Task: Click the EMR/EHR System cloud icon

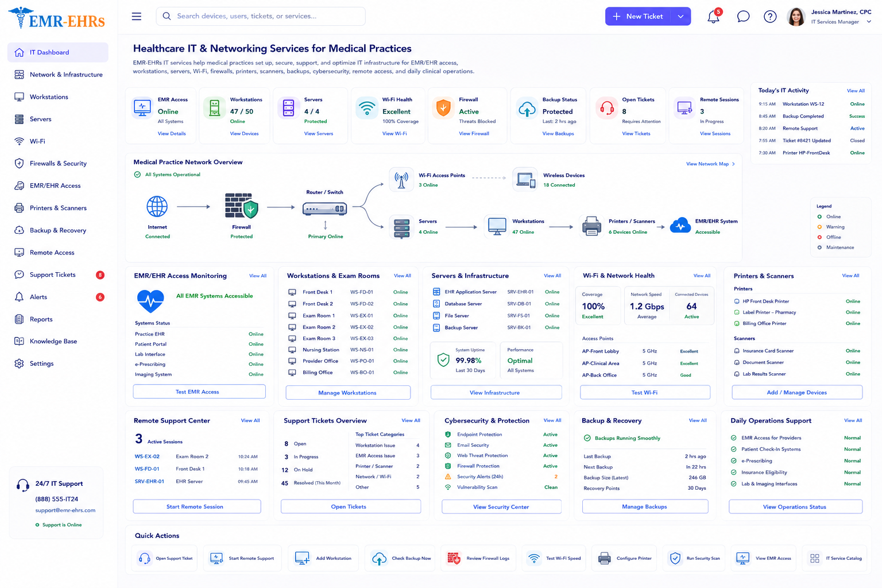Action: click(680, 226)
